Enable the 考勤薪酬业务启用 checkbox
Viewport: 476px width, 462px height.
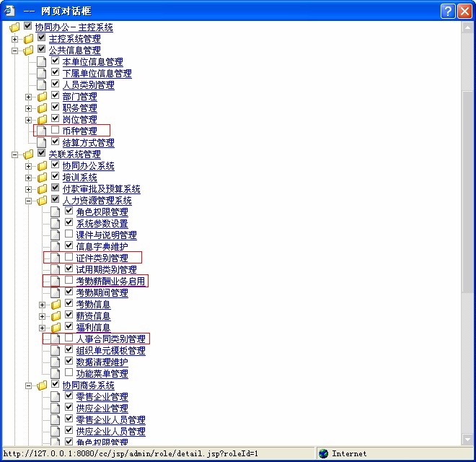tap(69, 280)
